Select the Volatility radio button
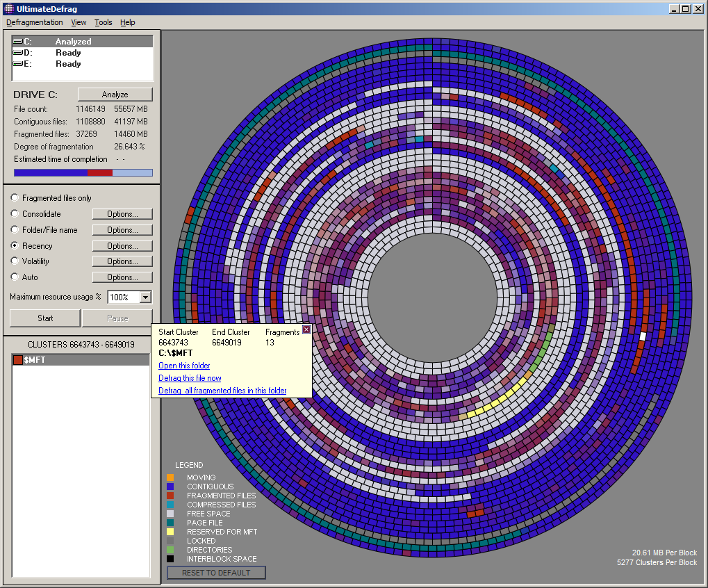This screenshot has width=708, height=588. click(15, 261)
